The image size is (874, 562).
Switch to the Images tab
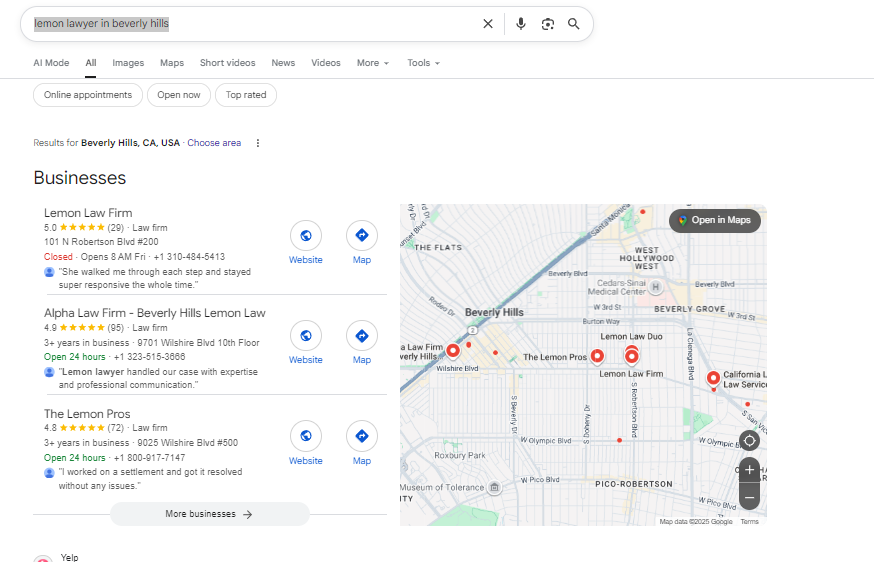128,63
